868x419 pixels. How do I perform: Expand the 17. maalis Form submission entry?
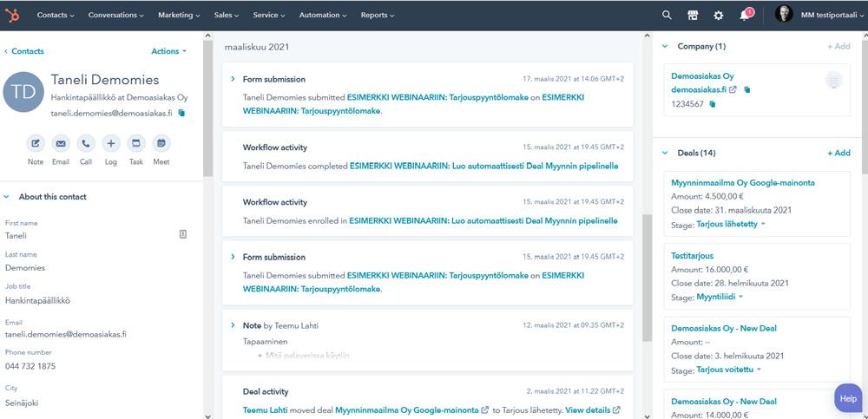(233, 79)
